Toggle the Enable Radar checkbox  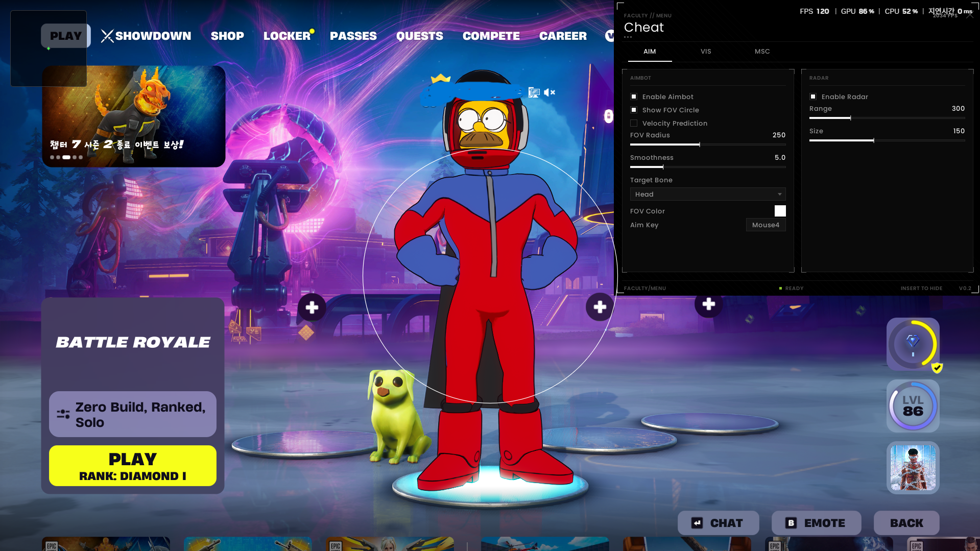point(813,97)
